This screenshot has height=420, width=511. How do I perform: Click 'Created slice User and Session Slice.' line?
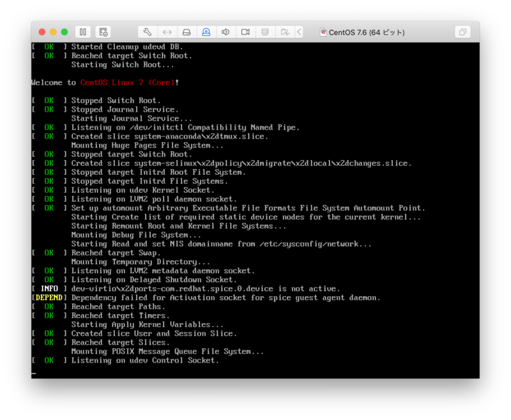tap(154, 333)
